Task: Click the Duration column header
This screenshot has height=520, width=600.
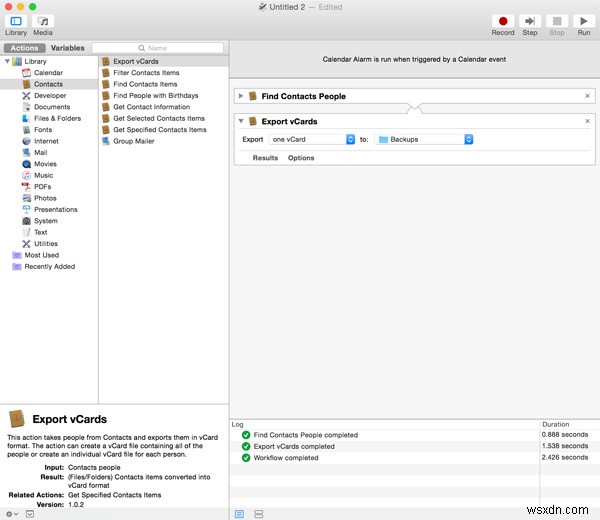Action: [x=555, y=424]
